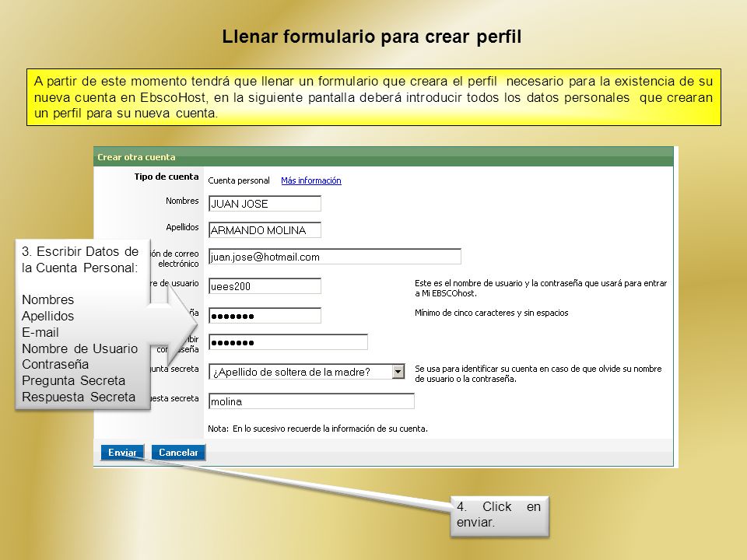
Task: Click the username field containing uees200
Action: pos(265,286)
